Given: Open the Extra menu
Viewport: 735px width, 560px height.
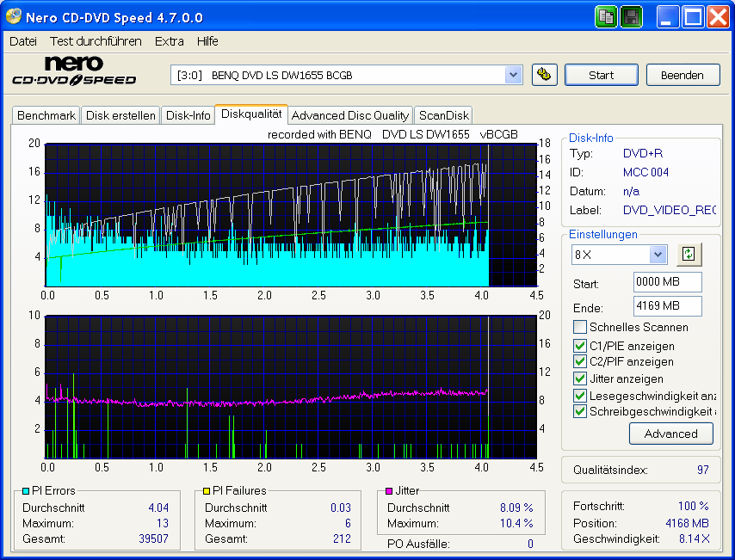Looking at the screenshot, I should [x=169, y=40].
